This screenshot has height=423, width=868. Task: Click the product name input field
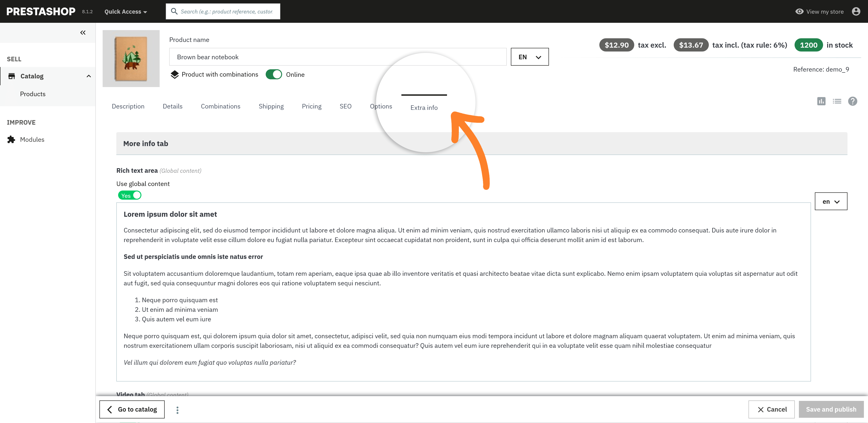pyautogui.click(x=338, y=57)
